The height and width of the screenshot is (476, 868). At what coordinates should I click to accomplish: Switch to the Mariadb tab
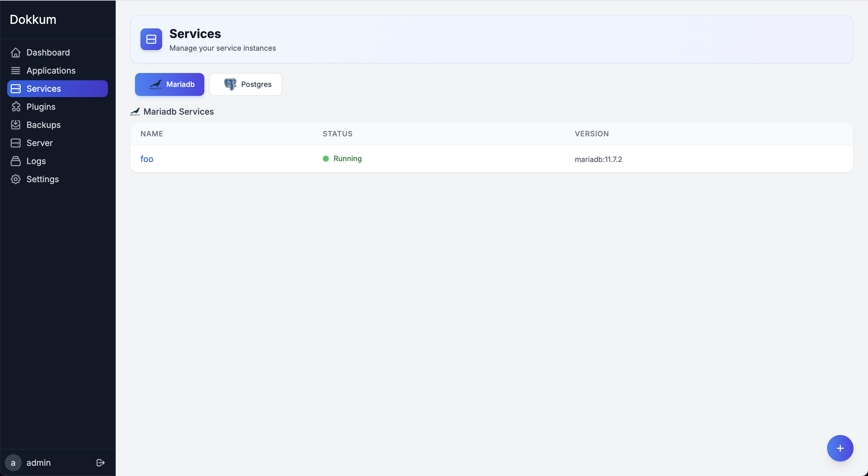coord(169,84)
